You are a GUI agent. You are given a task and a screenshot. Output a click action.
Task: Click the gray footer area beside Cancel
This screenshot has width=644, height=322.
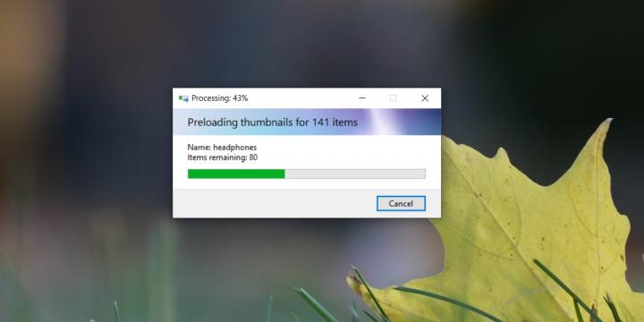click(x=274, y=203)
